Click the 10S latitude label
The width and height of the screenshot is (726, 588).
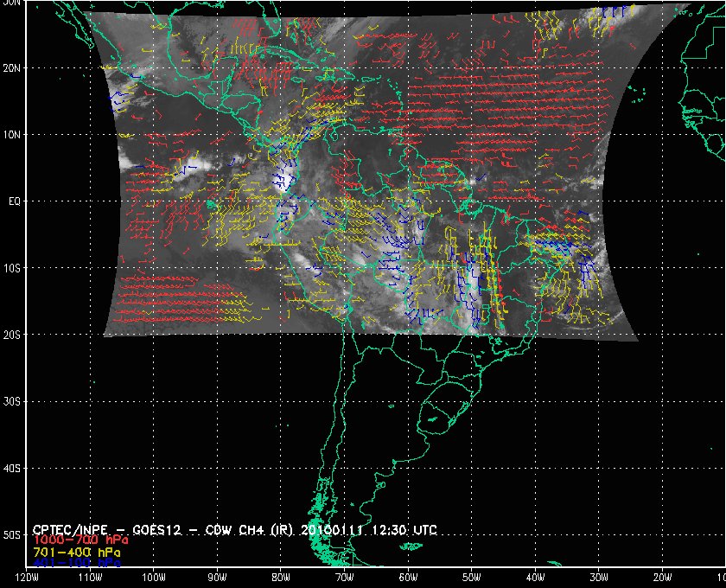click(12, 268)
